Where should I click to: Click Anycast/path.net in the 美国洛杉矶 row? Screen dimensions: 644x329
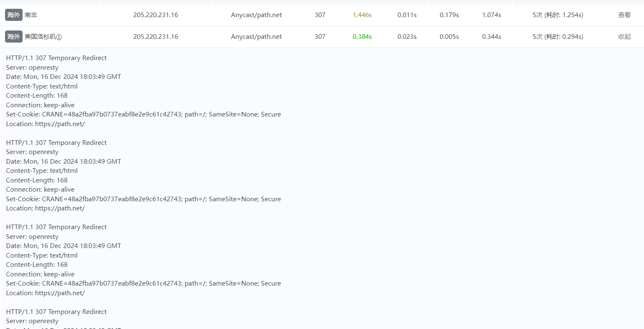[x=256, y=37]
